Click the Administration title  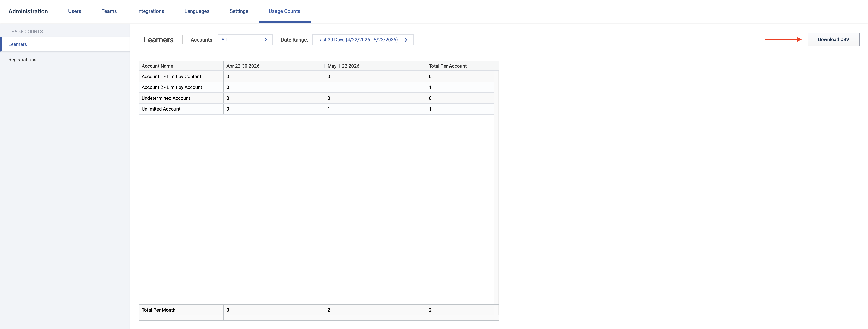click(x=28, y=11)
